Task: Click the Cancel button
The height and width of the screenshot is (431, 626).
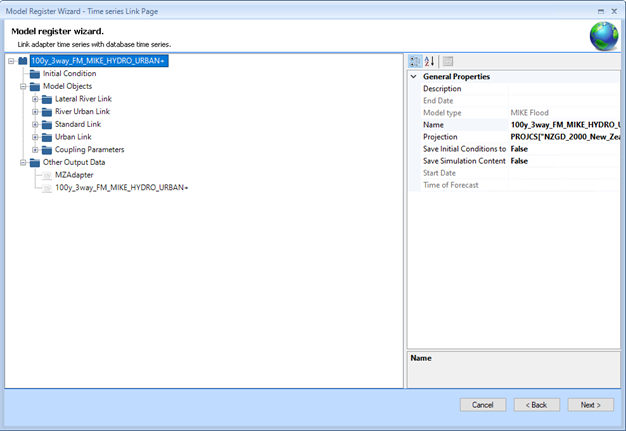Action: 483,405
